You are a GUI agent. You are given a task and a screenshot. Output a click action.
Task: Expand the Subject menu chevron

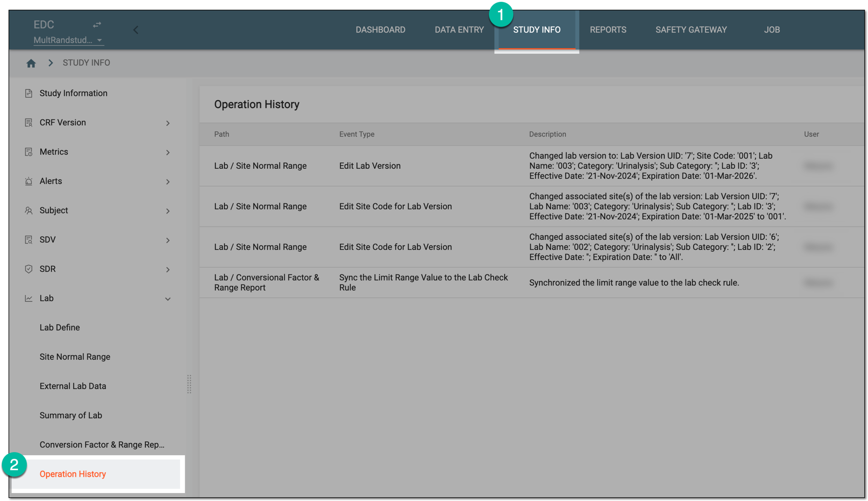pyautogui.click(x=168, y=211)
